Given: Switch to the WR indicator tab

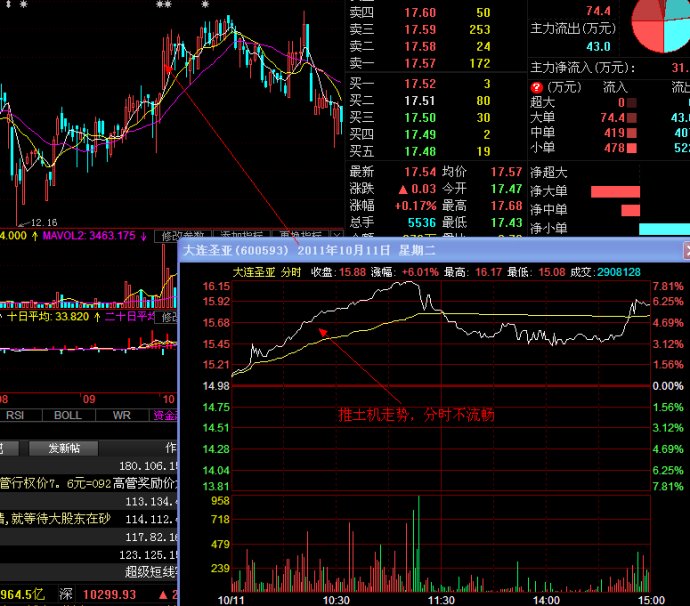Looking at the screenshot, I should 121,415.
